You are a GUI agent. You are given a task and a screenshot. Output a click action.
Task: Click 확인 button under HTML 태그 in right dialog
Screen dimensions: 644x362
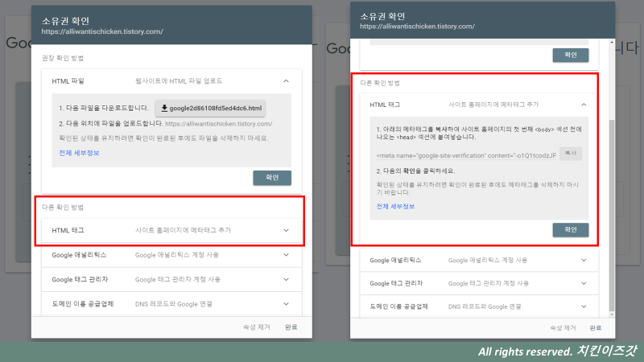(571, 230)
